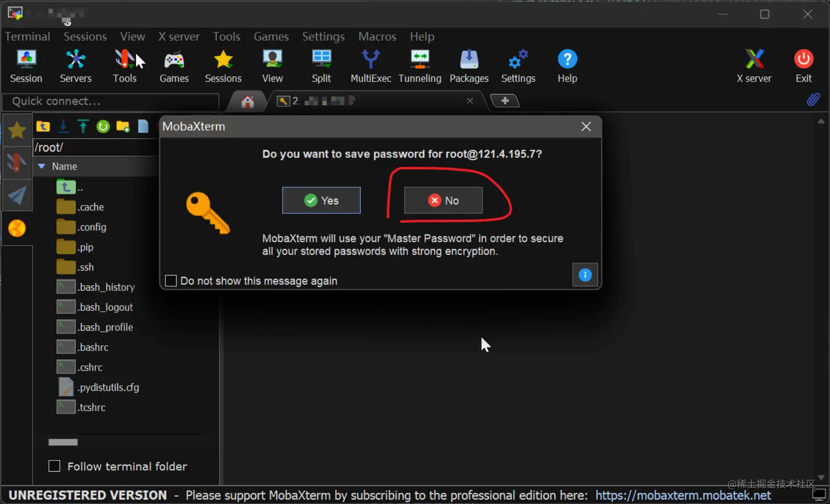830x504 pixels.
Task: Select the .bash_profile file
Action: pos(95,327)
